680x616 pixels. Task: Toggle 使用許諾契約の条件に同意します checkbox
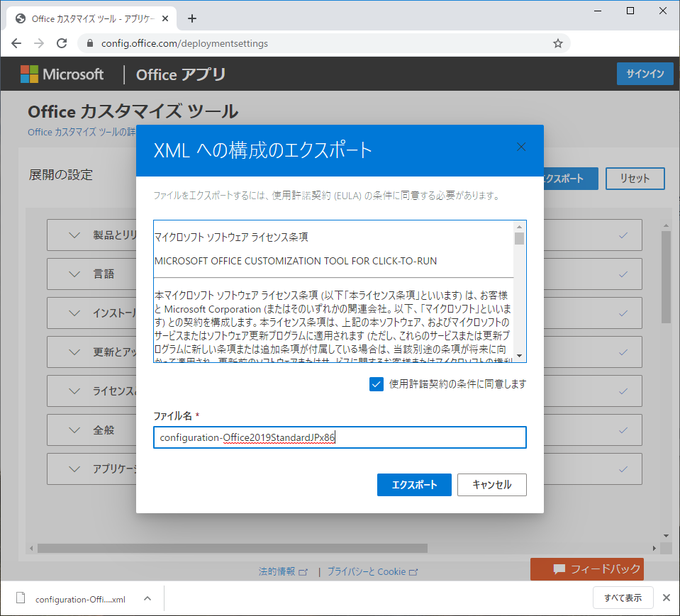377,384
